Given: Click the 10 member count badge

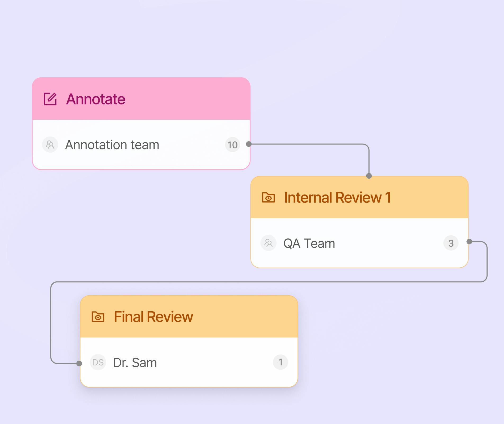Looking at the screenshot, I should 232,145.
